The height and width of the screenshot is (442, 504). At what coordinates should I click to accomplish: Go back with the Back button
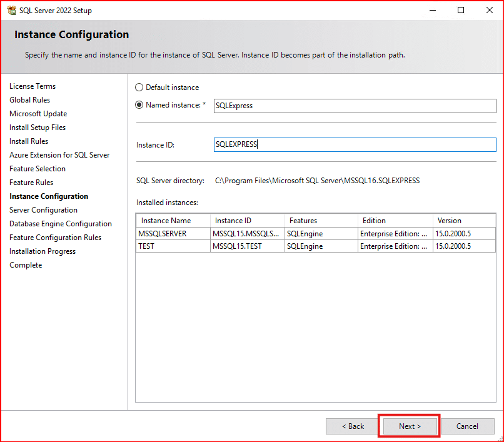(x=352, y=426)
